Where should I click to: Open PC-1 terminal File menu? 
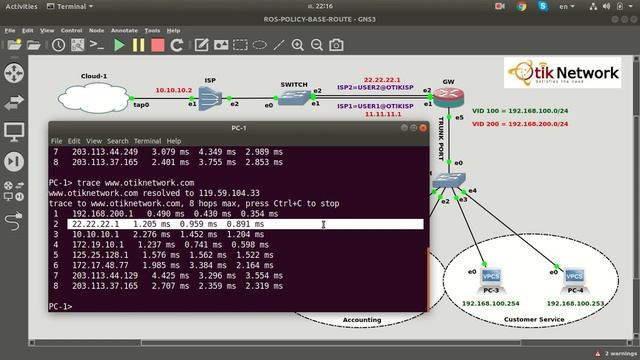click(x=56, y=141)
